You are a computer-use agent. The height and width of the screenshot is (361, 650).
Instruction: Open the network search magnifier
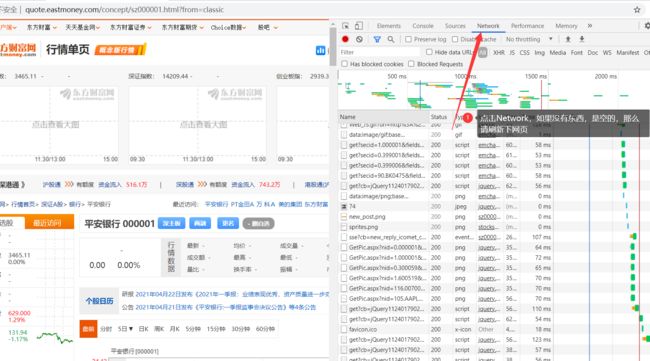(x=391, y=39)
